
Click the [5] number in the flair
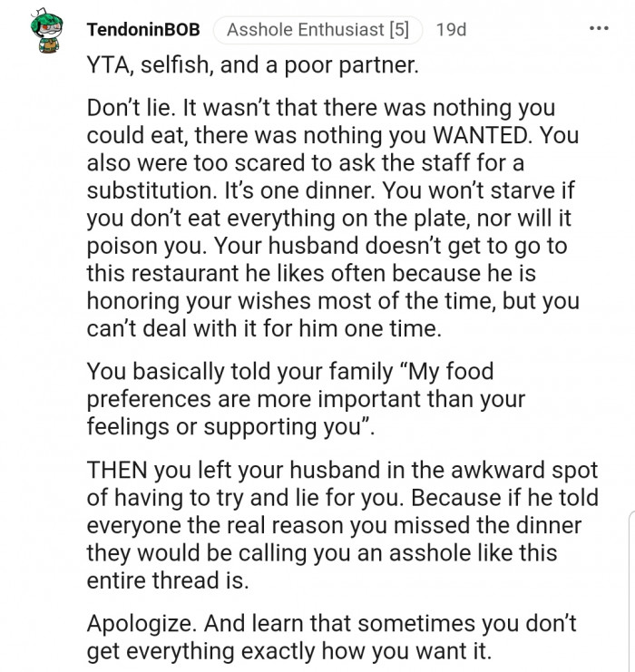click(397, 30)
